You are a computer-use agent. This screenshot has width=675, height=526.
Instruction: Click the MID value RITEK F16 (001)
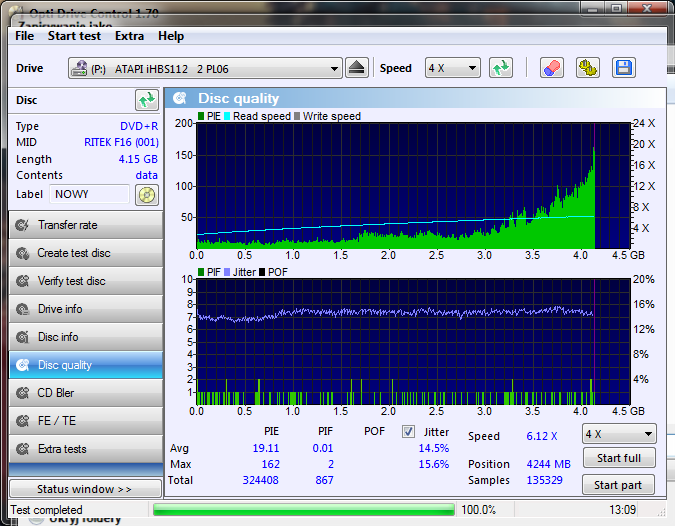coord(121,142)
